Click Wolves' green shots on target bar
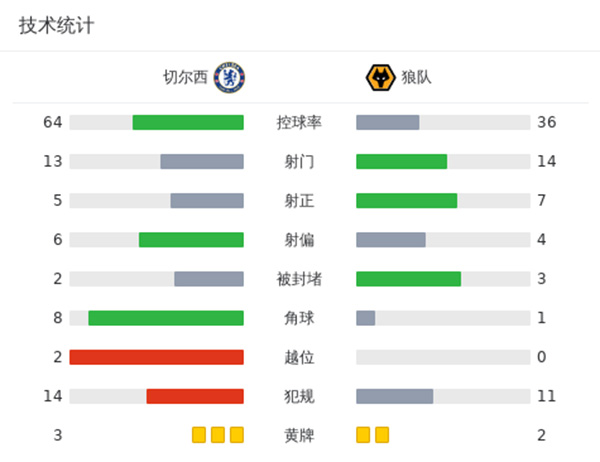The height and width of the screenshot is (462, 600). [x=406, y=200]
